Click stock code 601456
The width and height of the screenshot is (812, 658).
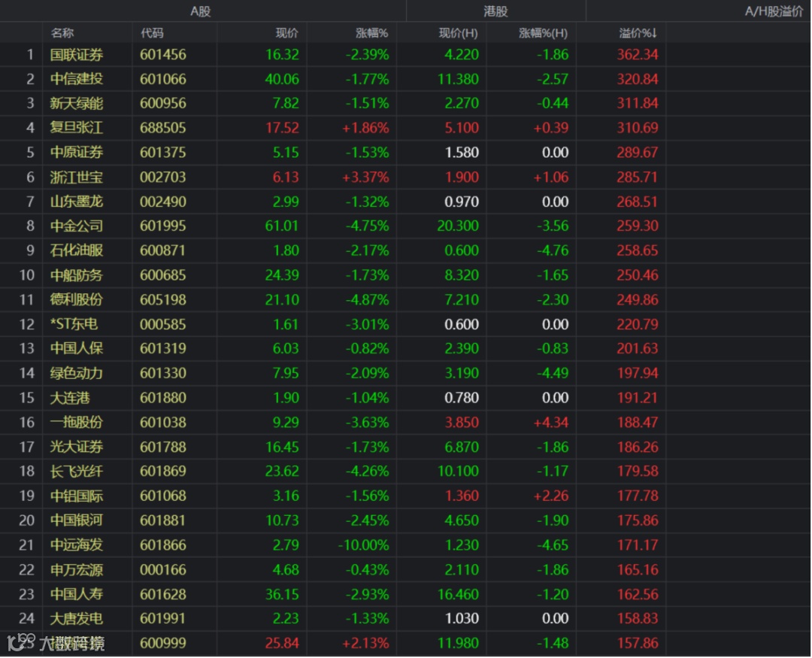point(162,55)
